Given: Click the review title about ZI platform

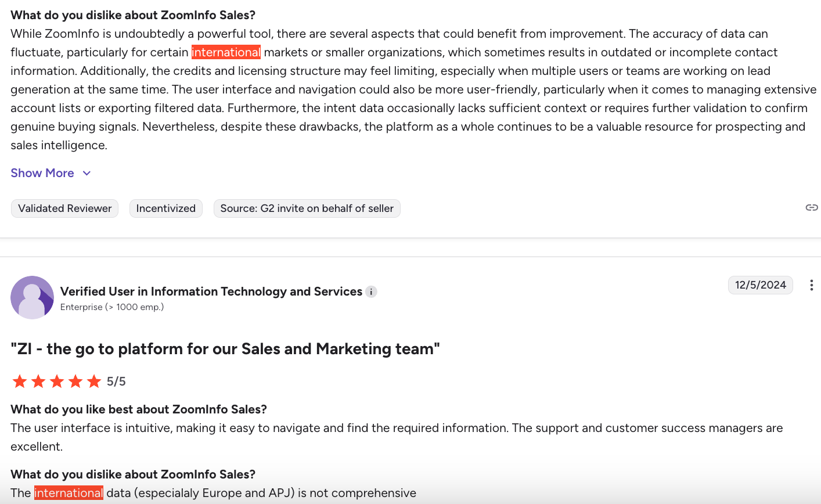Looking at the screenshot, I should pos(225,348).
